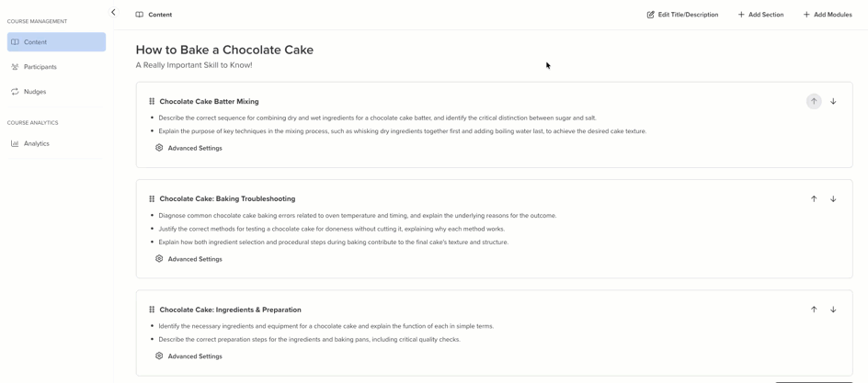868x383 pixels.
Task: Click the Add Section button
Action: pyautogui.click(x=760, y=15)
